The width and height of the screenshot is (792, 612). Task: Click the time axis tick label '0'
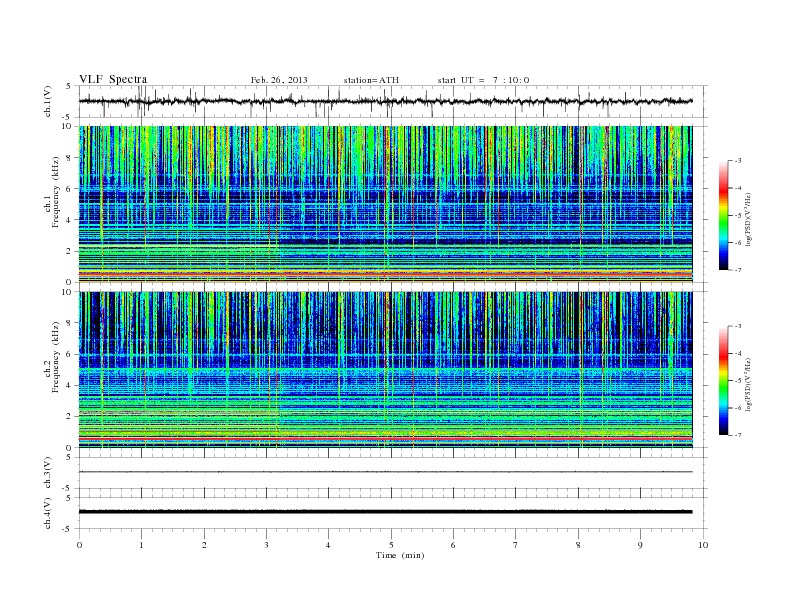click(79, 545)
